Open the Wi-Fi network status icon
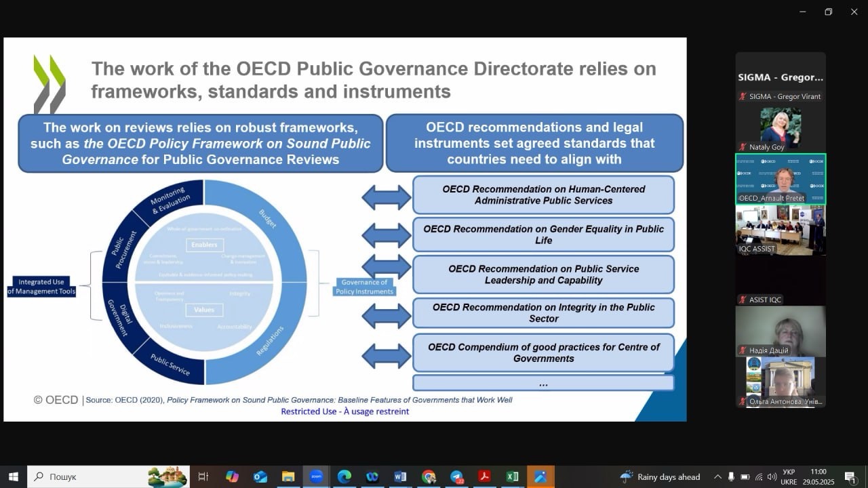 click(758, 476)
